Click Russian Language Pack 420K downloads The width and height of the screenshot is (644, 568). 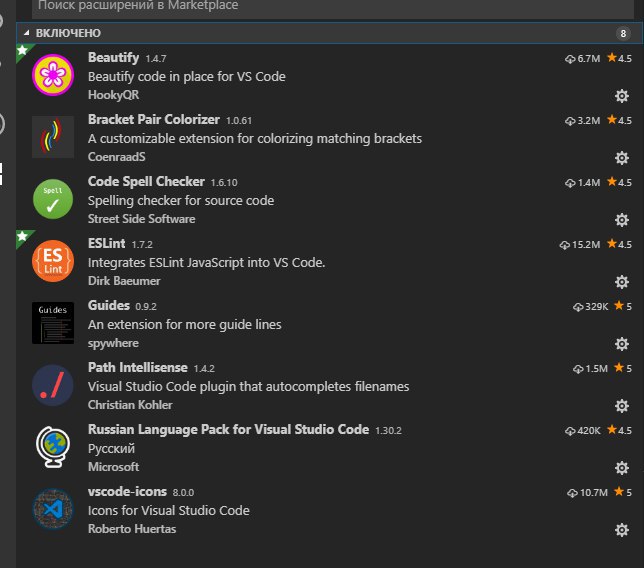pyautogui.click(x=582, y=431)
